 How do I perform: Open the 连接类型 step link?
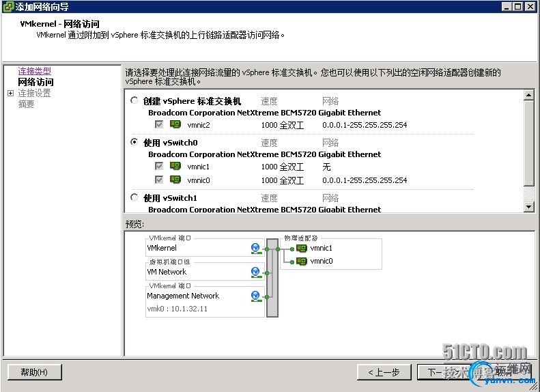click(34, 71)
